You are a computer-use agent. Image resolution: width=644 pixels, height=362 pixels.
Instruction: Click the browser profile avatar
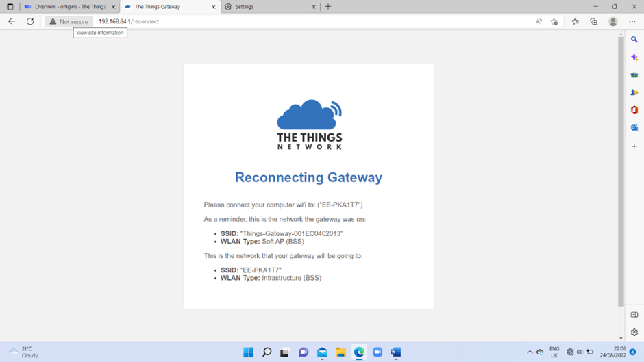pos(613,22)
